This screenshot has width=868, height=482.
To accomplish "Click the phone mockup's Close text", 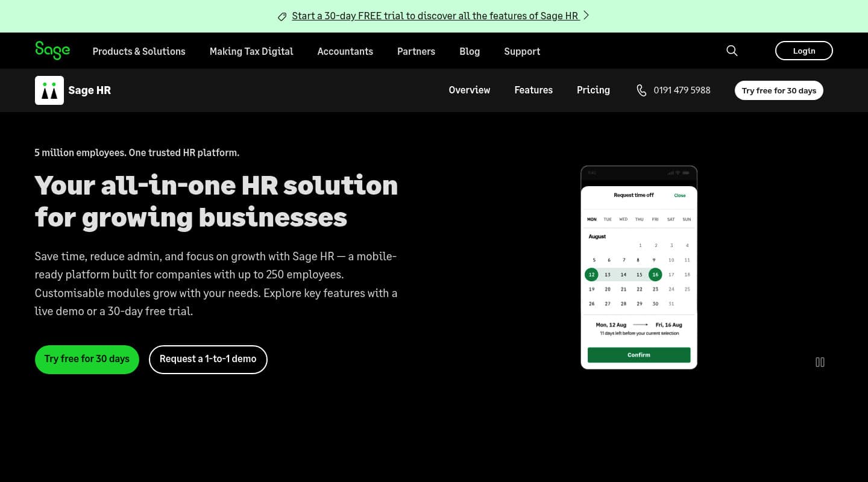I will tap(680, 195).
